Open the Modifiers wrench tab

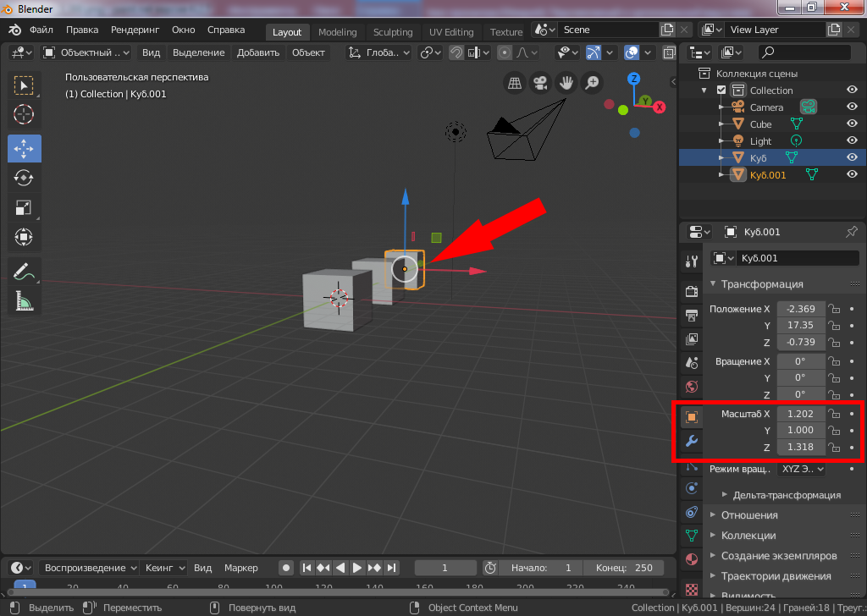point(692,441)
